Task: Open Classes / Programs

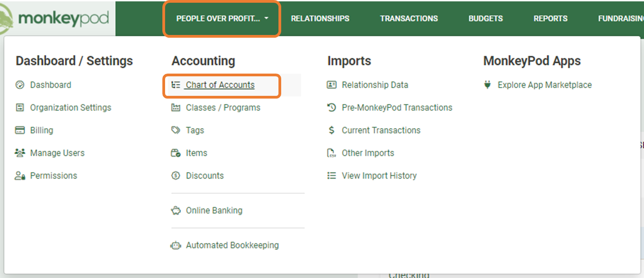Action: pyautogui.click(x=223, y=108)
